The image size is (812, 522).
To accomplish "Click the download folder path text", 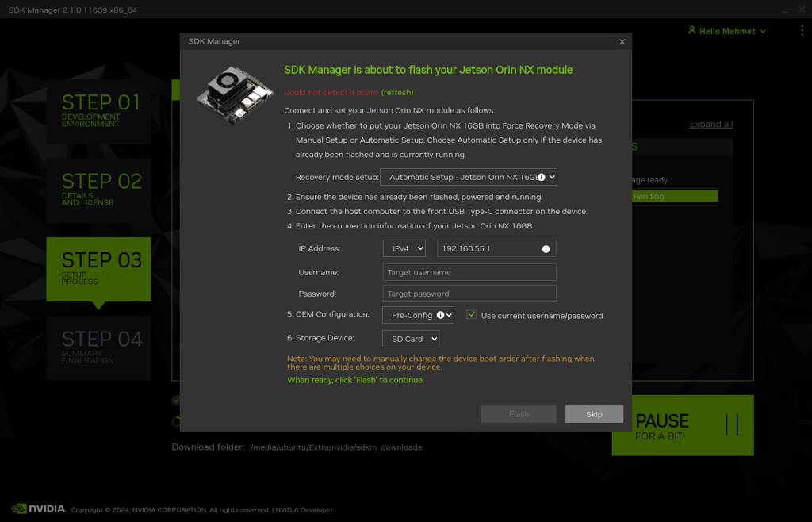I will [336, 447].
